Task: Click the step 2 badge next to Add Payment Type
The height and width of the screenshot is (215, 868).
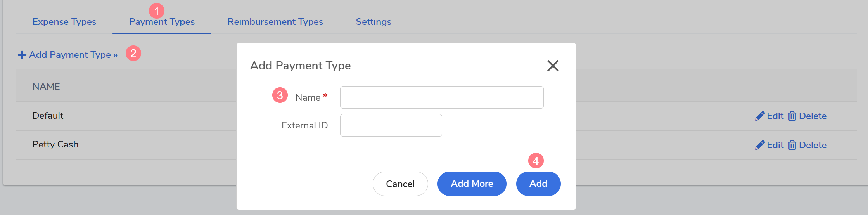Action: (133, 53)
